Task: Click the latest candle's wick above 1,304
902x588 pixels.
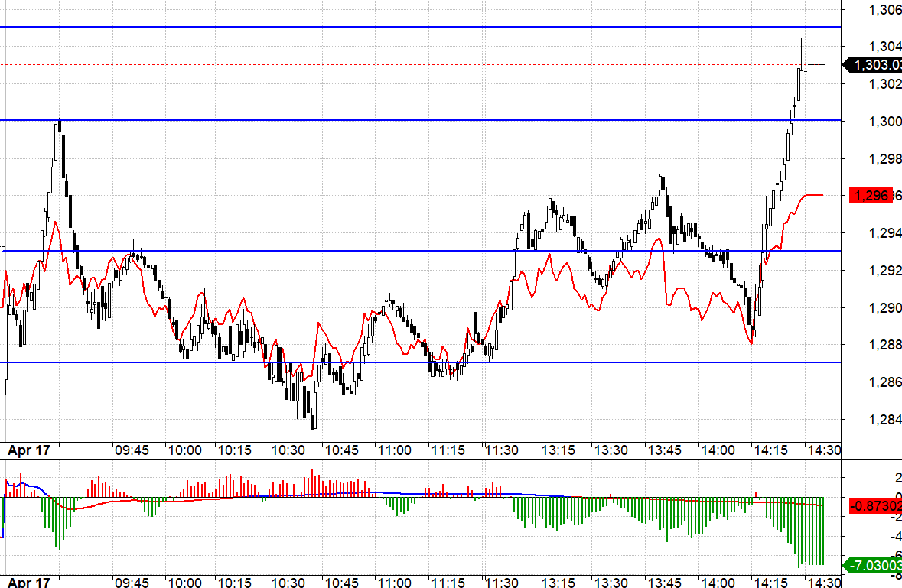Action: coord(801,50)
